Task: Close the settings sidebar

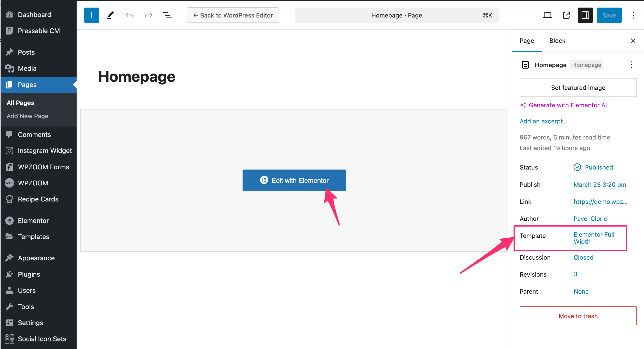Action: (x=633, y=41)
